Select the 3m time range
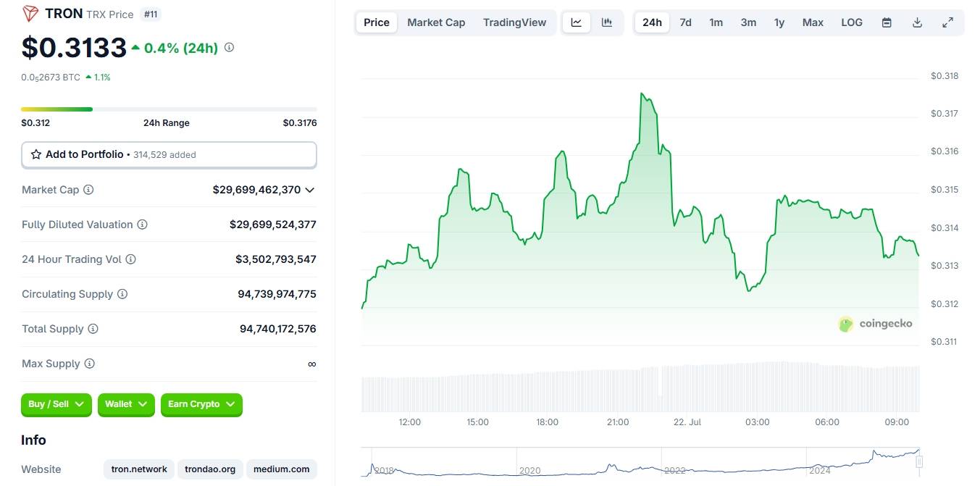This screenshot has width=980, height=486. click(748, 22)
